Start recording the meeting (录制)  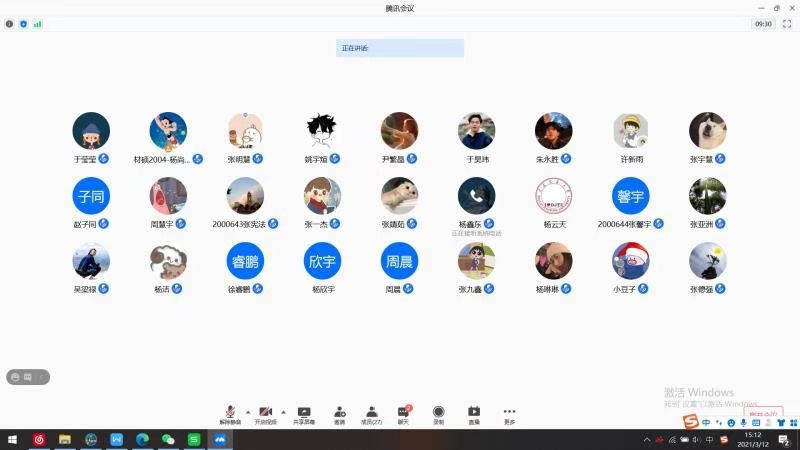pyautogui.click(x=438, y=413)
